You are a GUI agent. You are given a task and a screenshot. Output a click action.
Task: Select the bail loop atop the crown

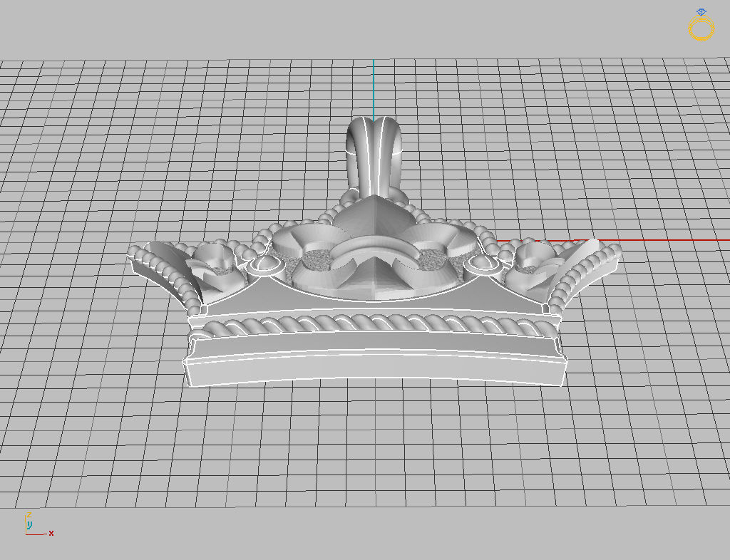coord(375,156)
